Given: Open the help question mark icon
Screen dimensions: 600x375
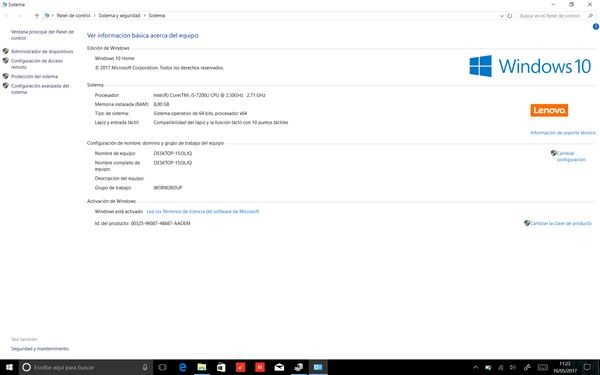Looking at the screenshot, I should (595, 27).
